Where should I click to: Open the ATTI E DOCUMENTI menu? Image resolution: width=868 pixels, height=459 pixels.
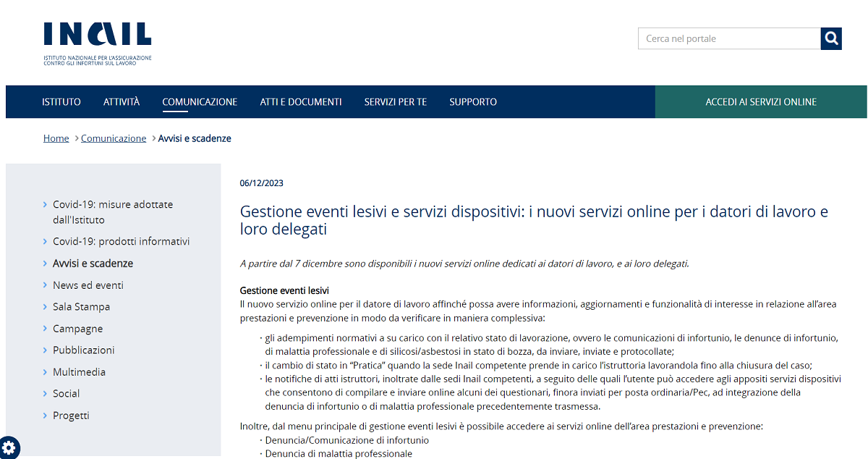click(x=301, y=102)
